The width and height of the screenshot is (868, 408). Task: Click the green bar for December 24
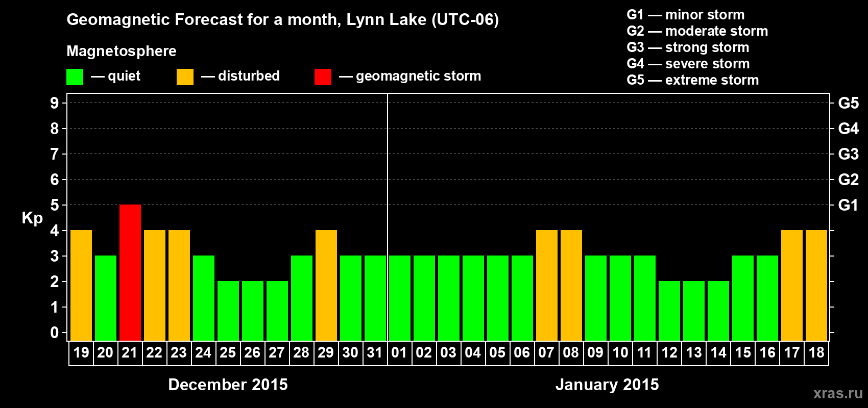point(204,298)
